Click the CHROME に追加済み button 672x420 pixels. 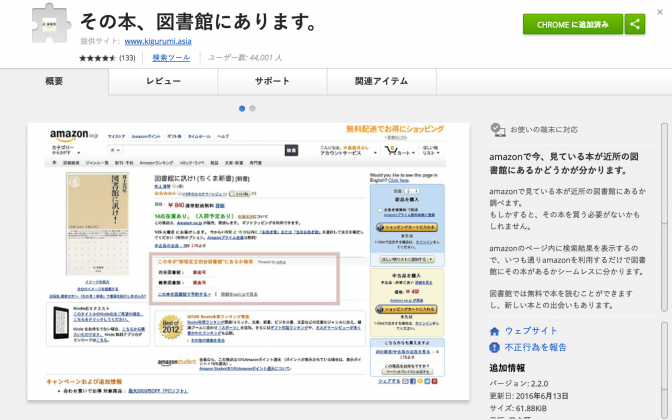point(573,24)
